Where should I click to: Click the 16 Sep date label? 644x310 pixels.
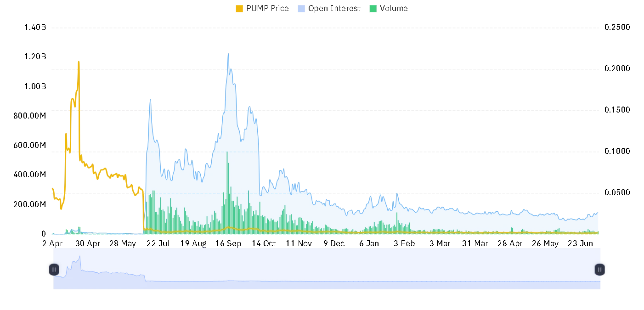click(228, 243)
